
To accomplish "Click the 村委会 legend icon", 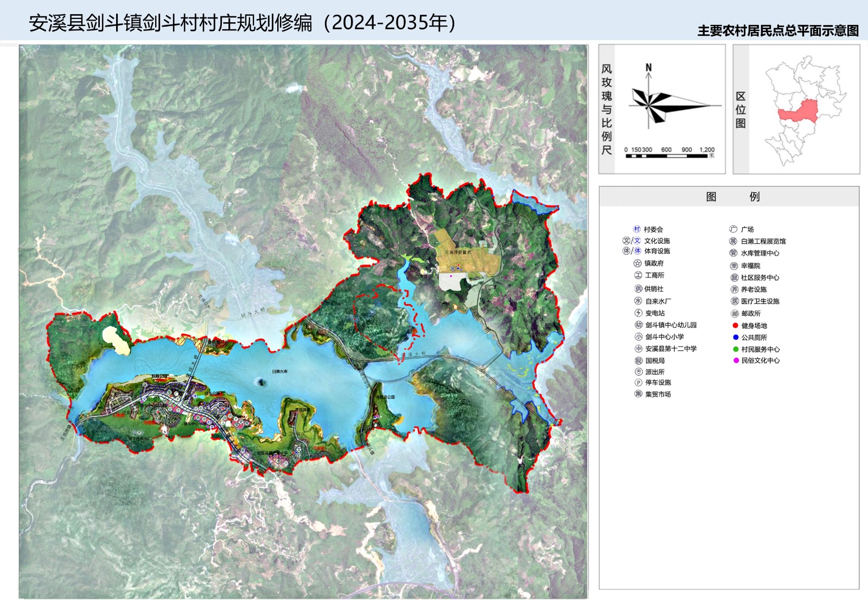I will (637, 229).
